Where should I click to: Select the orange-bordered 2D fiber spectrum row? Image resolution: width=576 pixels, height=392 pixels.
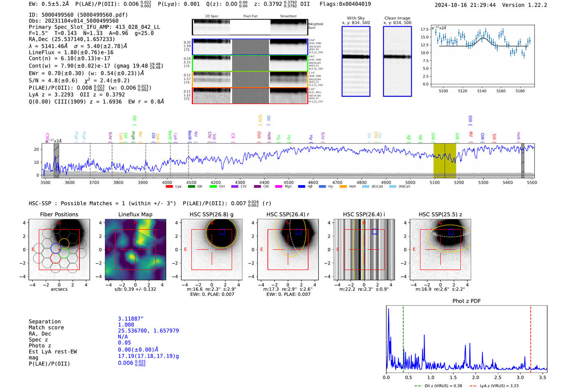coord(250,79)
